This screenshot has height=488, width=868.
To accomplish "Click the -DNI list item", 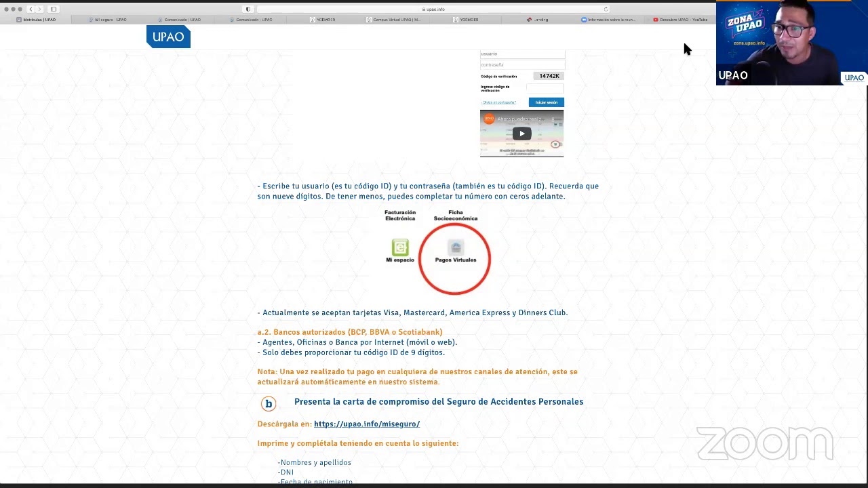I will click(285, 472).
